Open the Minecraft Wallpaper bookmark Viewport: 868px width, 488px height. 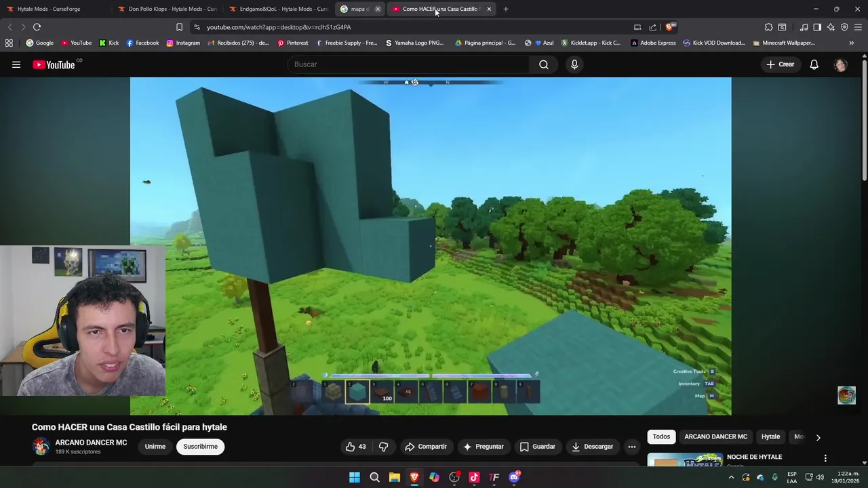783,43
